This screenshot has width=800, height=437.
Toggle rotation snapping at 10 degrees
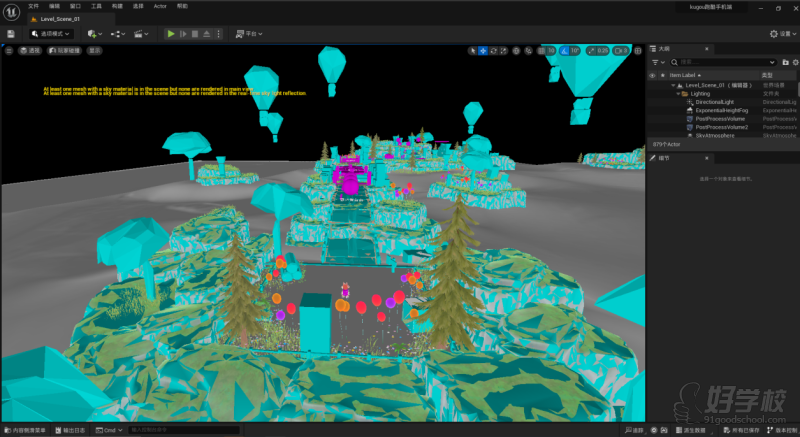click(573, 50)
